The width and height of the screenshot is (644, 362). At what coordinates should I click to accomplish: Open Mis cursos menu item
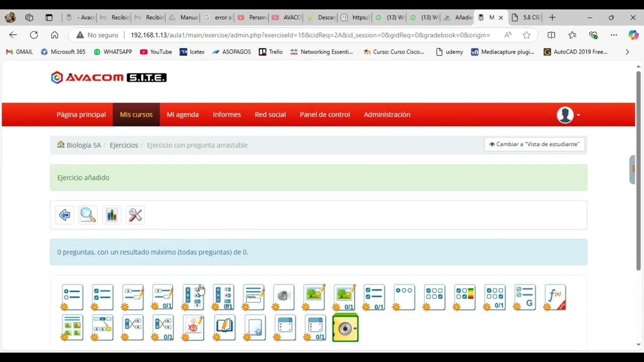[x=136, y=115]
